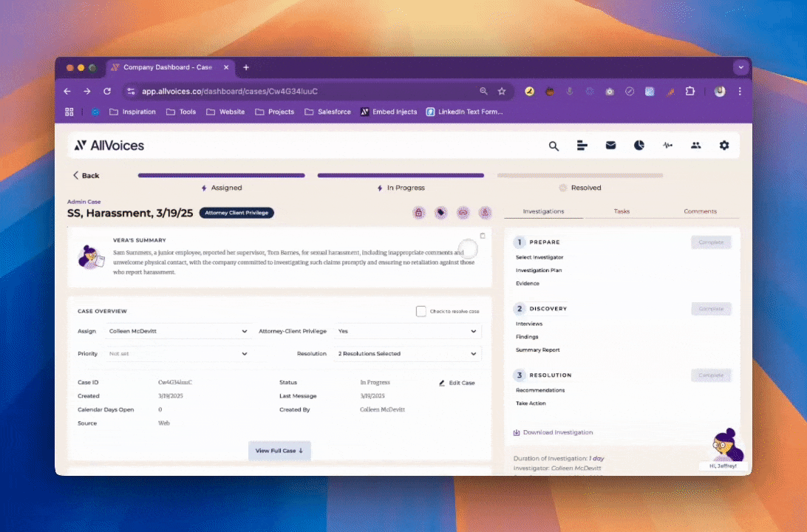Open the Embed Injects bookmark
The image size is (807, 532).
(389, 112)
